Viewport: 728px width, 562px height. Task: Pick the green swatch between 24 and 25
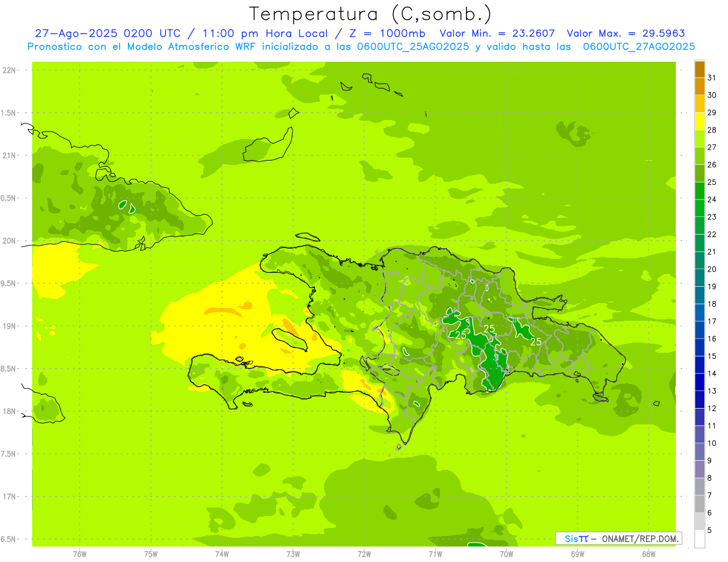tap(699, 191)
